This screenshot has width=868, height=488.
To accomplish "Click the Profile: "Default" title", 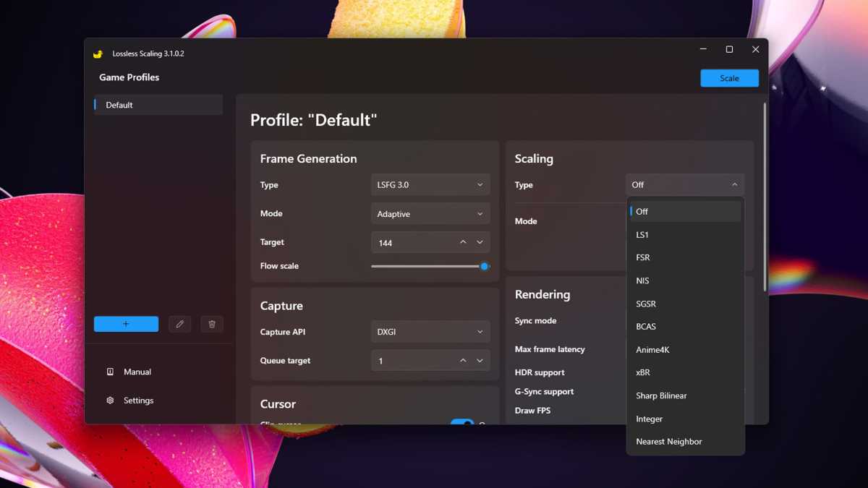I will 314,120.
